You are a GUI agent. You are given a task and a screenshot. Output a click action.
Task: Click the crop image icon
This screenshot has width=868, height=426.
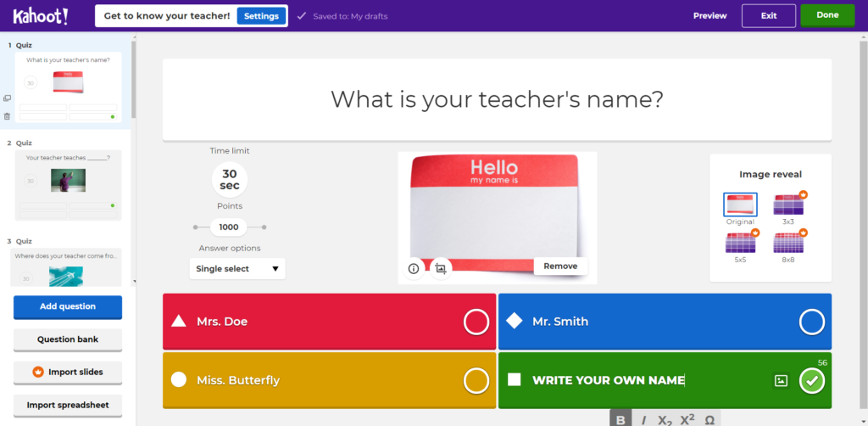tap(440, 268)
